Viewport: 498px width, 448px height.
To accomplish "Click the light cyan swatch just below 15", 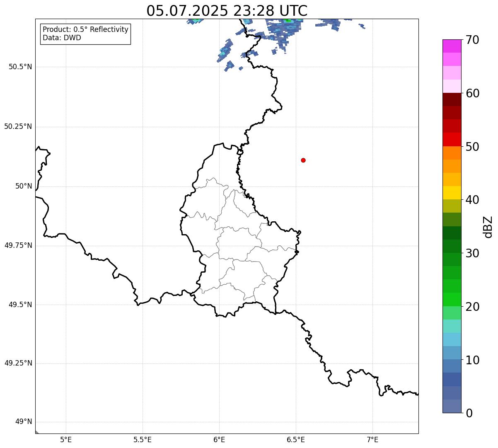I will click(x=452, y=339).
